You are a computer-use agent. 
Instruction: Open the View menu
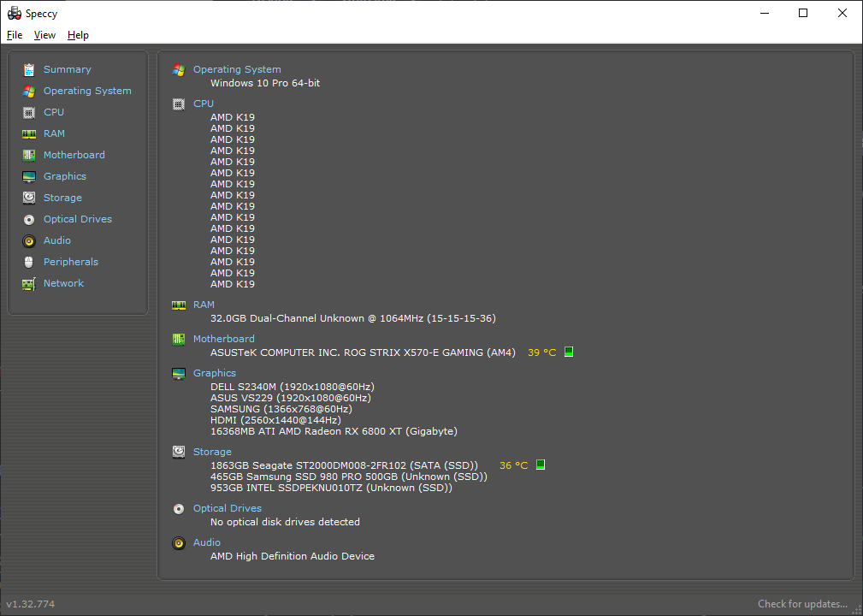44,35
